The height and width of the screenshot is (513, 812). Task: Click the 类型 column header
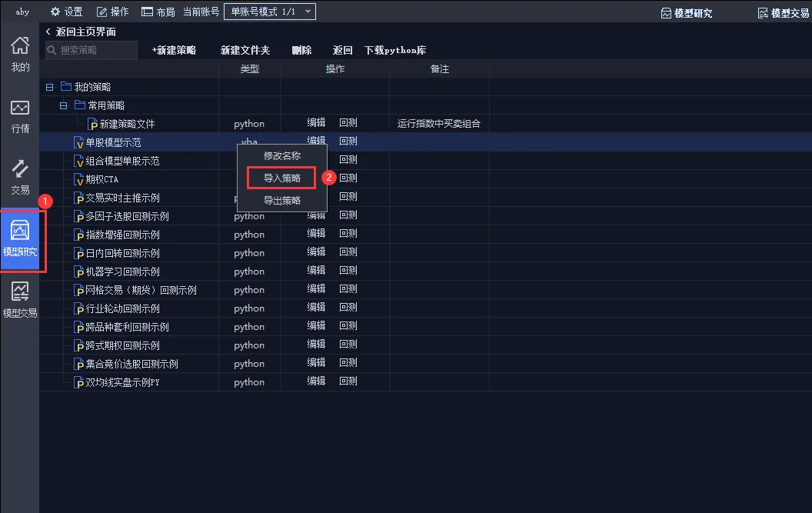pos(250,69)
